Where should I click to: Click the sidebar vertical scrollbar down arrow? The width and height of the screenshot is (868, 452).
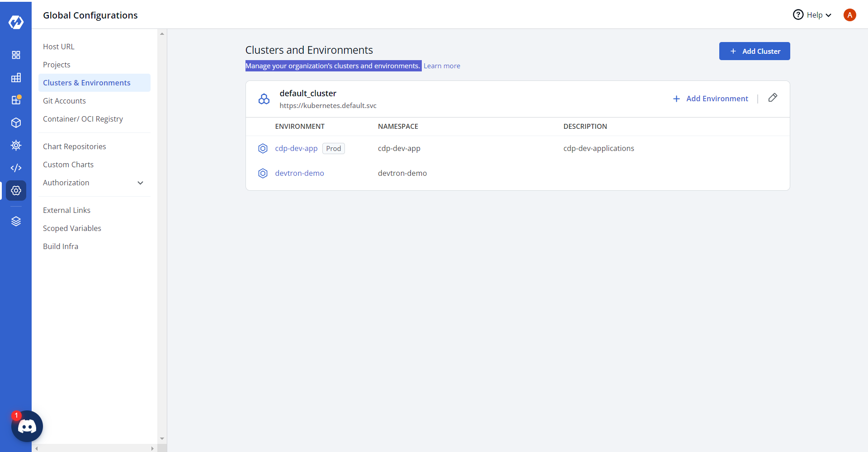click(162, 439)
